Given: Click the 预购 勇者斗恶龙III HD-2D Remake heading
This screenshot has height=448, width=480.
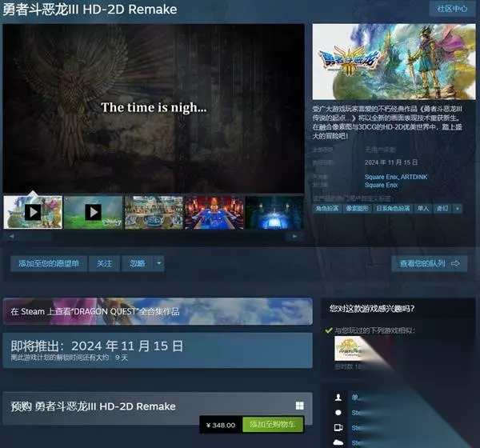Looking at the screenshot, I should (x=93, y=406).
